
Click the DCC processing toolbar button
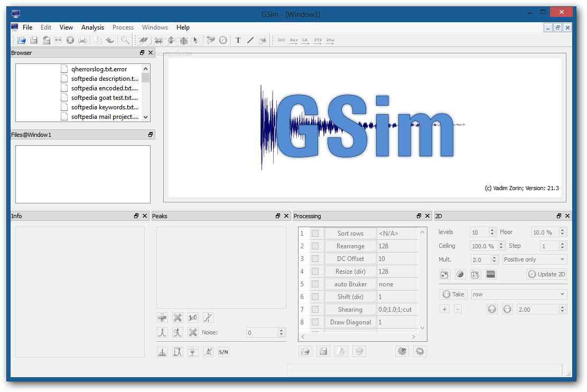click(282, 40)
